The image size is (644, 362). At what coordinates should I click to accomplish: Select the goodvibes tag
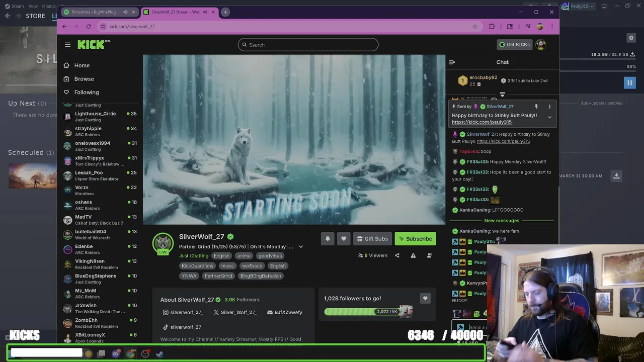pyautogui.click(x=270, y=256)
